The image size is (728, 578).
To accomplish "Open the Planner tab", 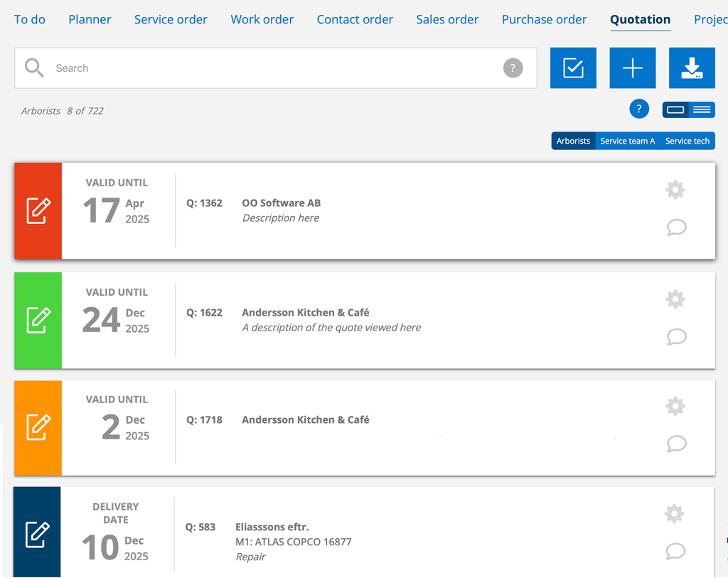I will (x=90, y=19).
